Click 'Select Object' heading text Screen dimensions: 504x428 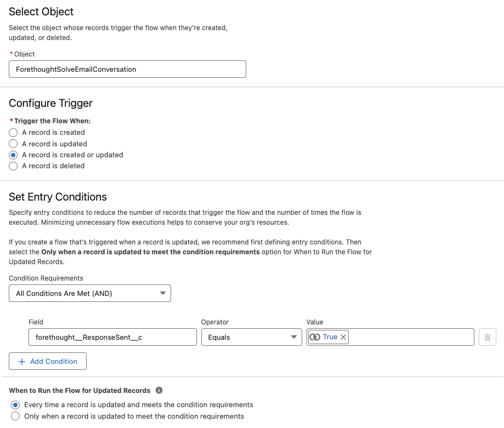[x=41, y=12]
